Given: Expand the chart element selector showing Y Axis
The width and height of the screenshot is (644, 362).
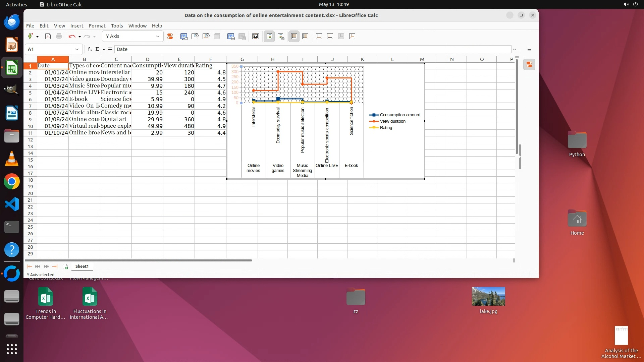Looking at the screenshot, I should 157,37.
